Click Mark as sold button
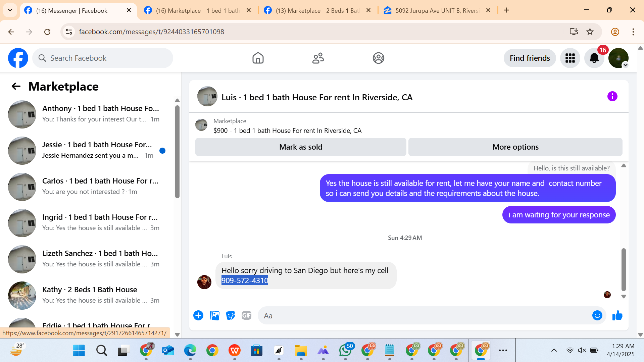This screenshot has width=644, height=362. click(301, 147)
